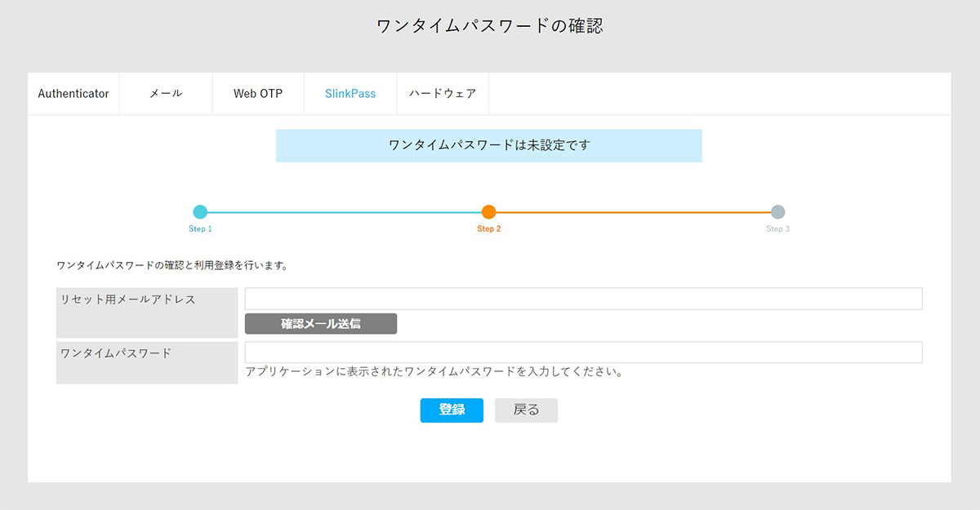Click the ワンタイムパスワードは未設定です notice banner
Viewport: 980px width, 510px height.
(489, 145)
